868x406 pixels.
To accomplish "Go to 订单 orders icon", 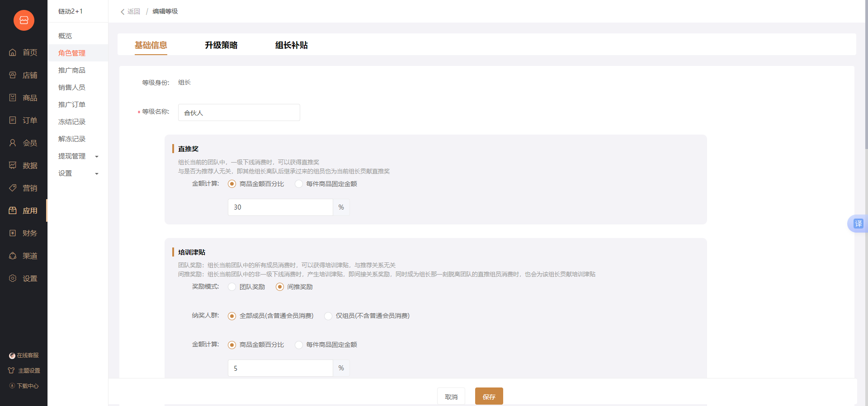I will (13, 120).
